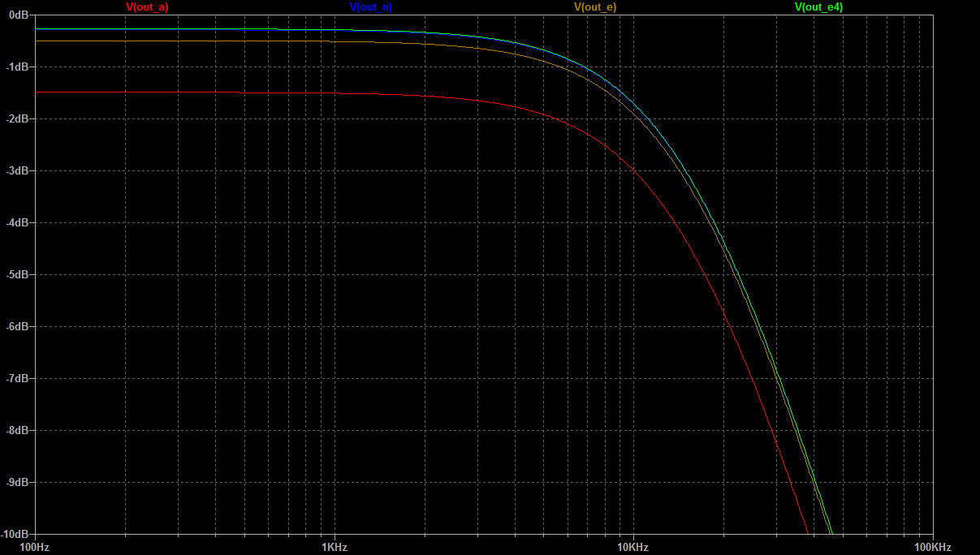
Task: Click the 10KHz frequency axis label
Action: (632, 548)
